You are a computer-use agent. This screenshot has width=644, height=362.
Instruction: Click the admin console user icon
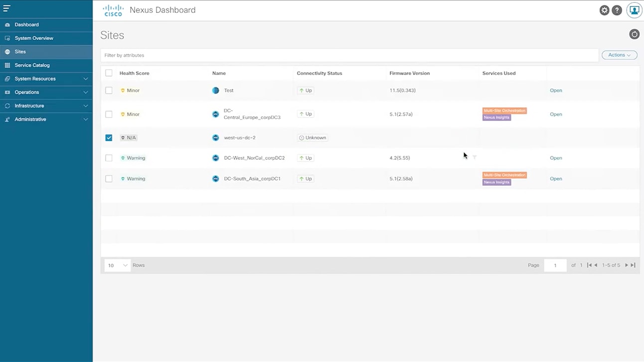click(634, 10)
